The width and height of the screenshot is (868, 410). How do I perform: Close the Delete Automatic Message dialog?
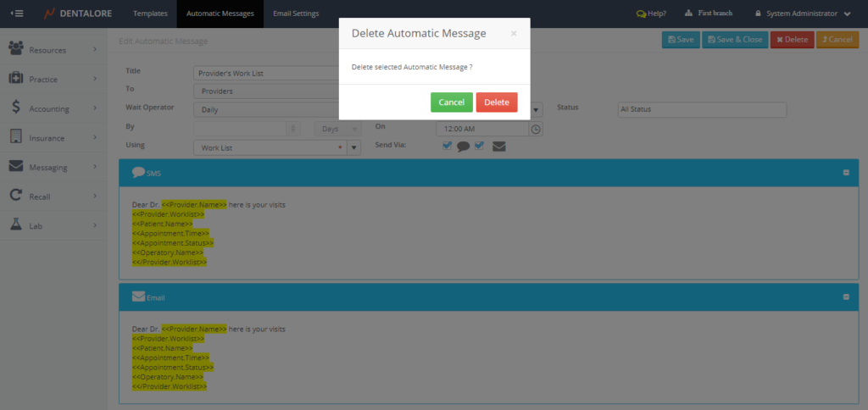pyautogui.click(x=513, y=34)
